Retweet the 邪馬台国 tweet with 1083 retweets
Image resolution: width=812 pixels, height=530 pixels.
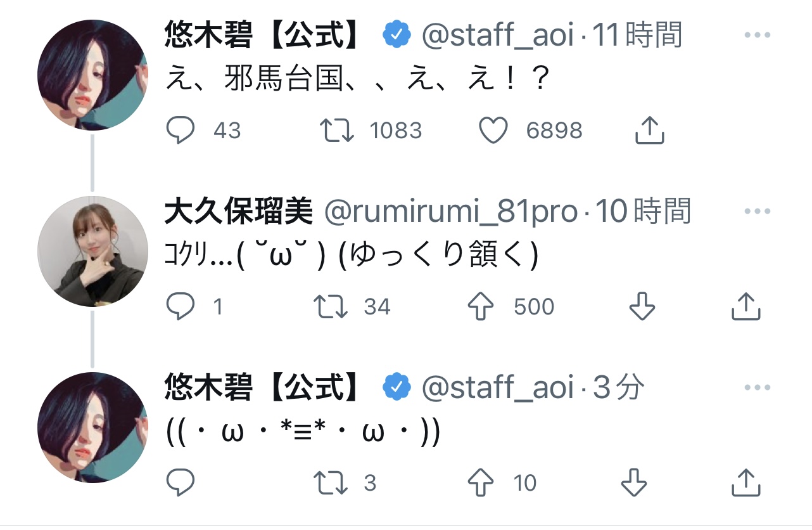[336, 131]
